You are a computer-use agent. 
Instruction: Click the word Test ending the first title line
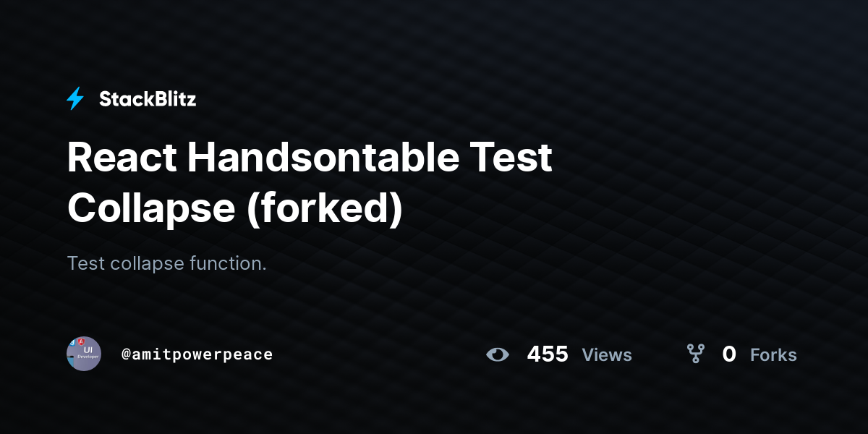tap(513, 157)
